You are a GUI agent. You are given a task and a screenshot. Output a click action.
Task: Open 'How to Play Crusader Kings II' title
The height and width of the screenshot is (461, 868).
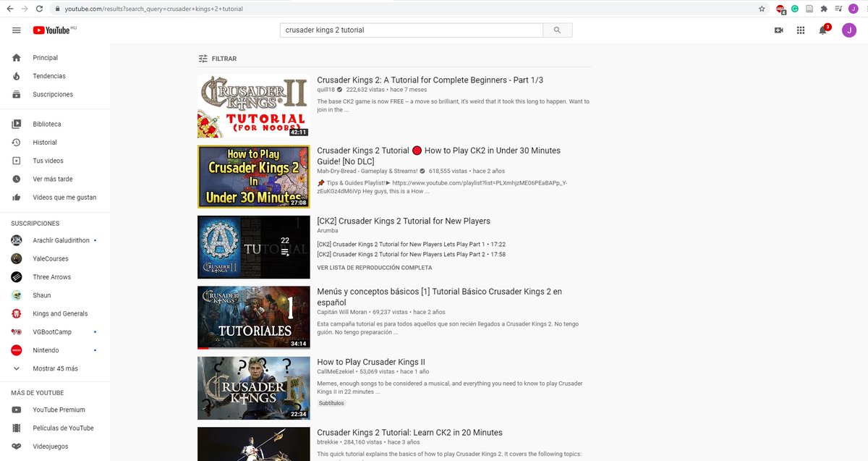point(371,362)
